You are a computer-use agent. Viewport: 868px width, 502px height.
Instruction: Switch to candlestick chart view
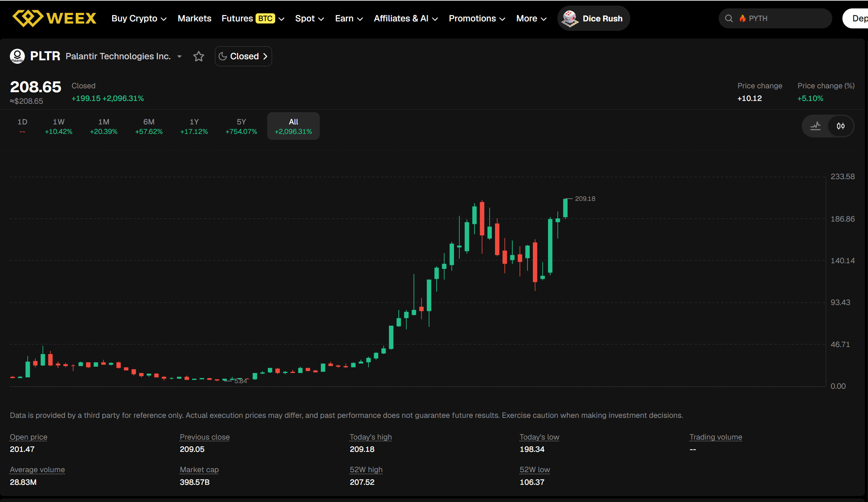point(841,126)
